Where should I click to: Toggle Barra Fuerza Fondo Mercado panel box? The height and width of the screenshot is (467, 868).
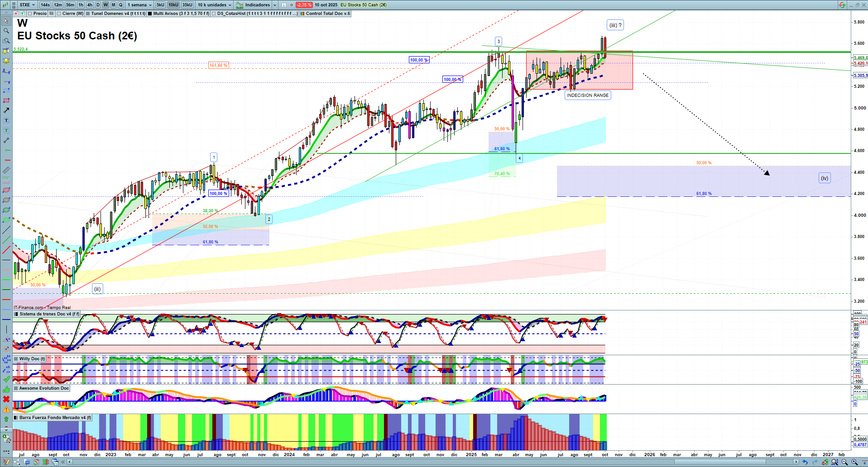click(x=16, y=418)
